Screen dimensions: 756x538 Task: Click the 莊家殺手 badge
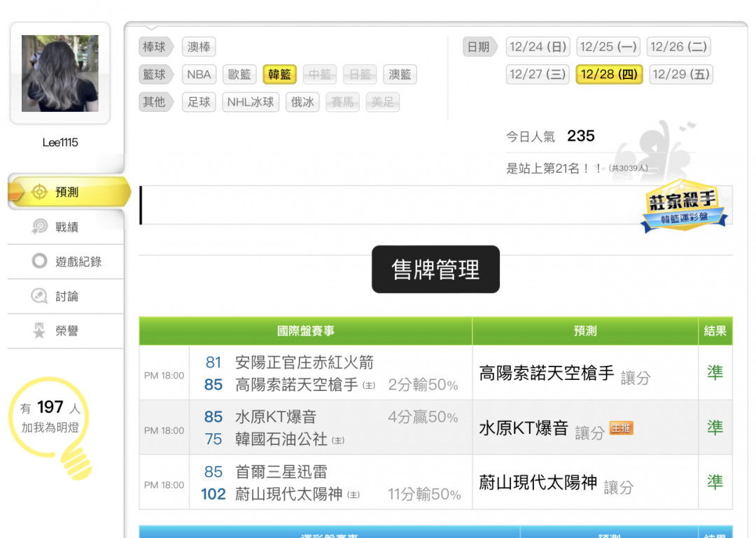[684, 206]
